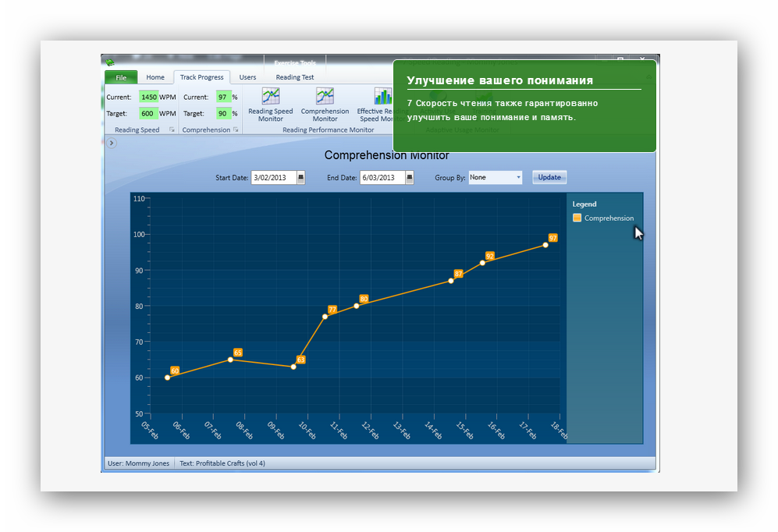Select the data point labeled 97
Image resolution: width=778 pixels, height=532 pixels.
coord(545,245)
